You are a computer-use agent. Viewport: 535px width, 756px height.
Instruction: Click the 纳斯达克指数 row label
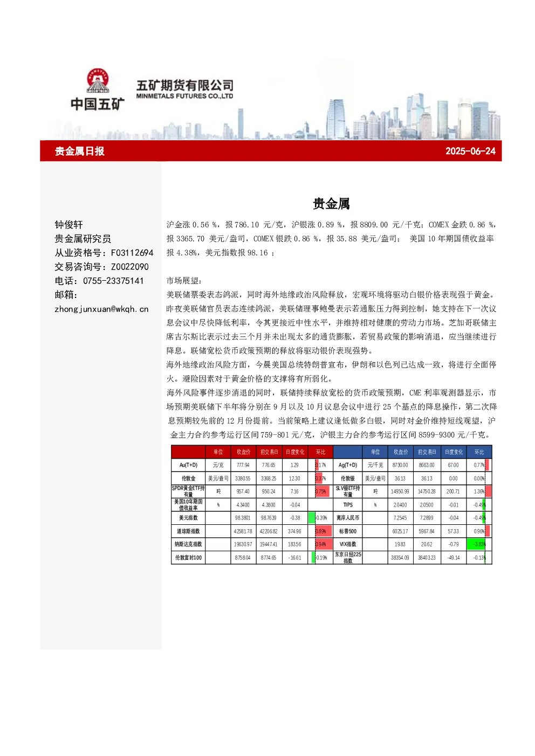coord(188,544)
